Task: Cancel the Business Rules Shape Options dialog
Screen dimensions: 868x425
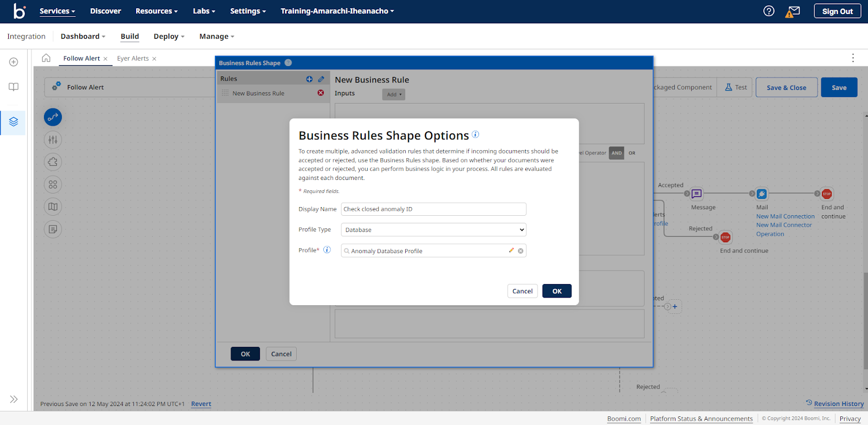Action: (522, 291)
